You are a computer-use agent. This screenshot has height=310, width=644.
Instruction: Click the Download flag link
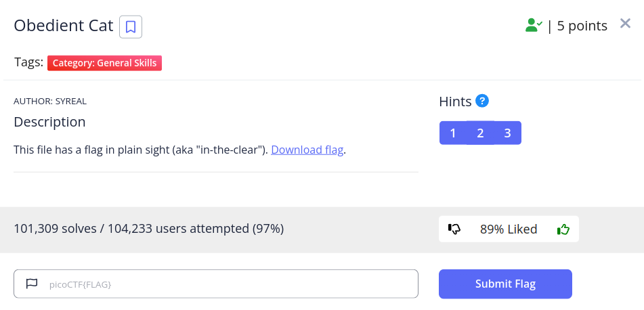pyautogui.click(x=307, y=150)
